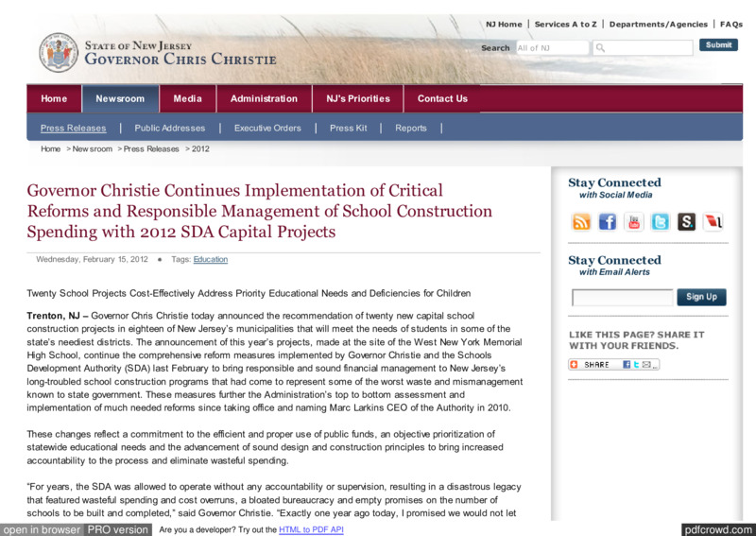This screenshot has width=756, height=536.
Task: Select Public Addresses in the submenu
Action: pyautogui.click(x=170, y=129)
